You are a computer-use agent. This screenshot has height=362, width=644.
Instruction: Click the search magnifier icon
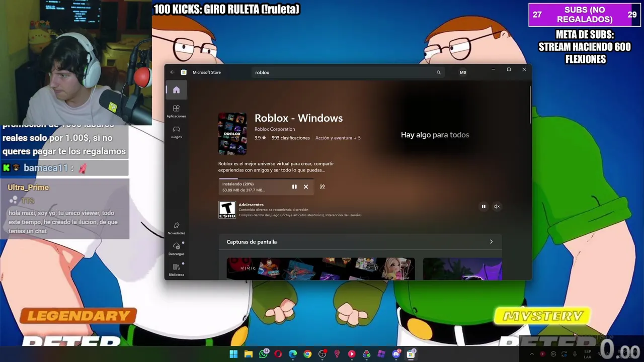pyautogui.click(x=438, y=72)
